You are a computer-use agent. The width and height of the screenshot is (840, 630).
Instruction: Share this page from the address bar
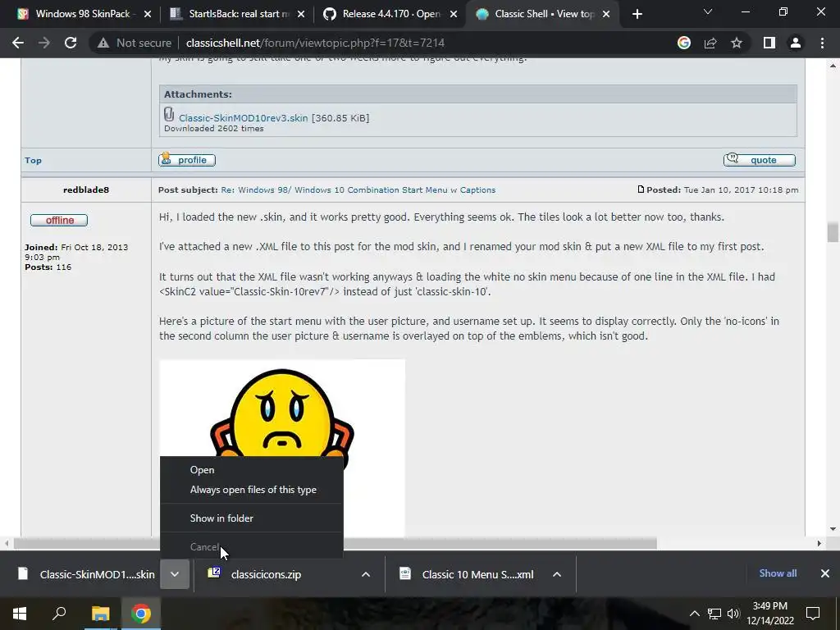(710, 43)
